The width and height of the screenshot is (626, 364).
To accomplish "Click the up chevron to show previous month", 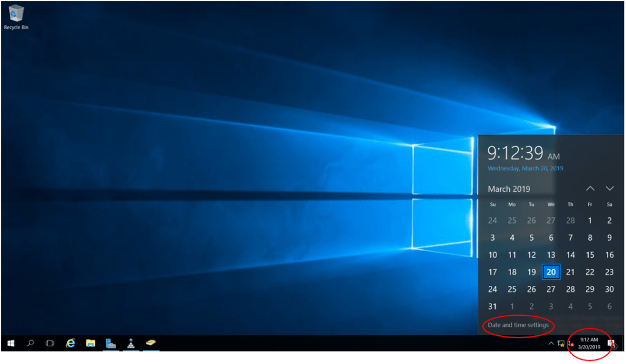I will pos(591,189).
